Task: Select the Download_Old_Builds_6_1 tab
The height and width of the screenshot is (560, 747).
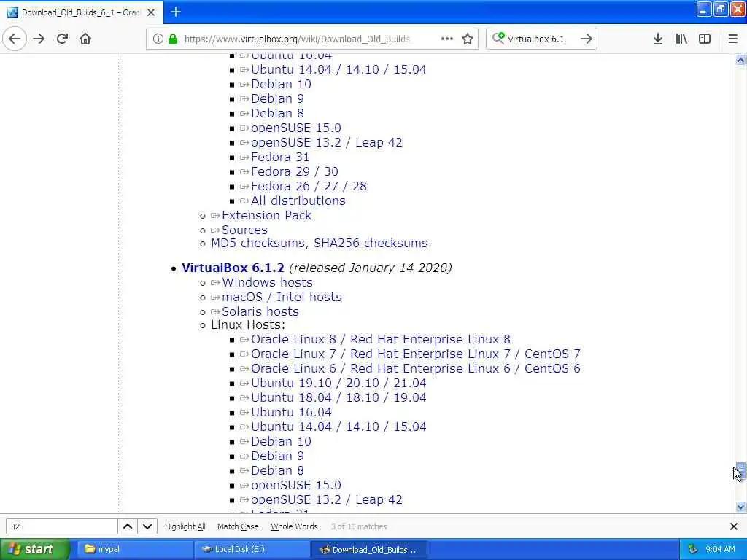Action: (82, 12)
